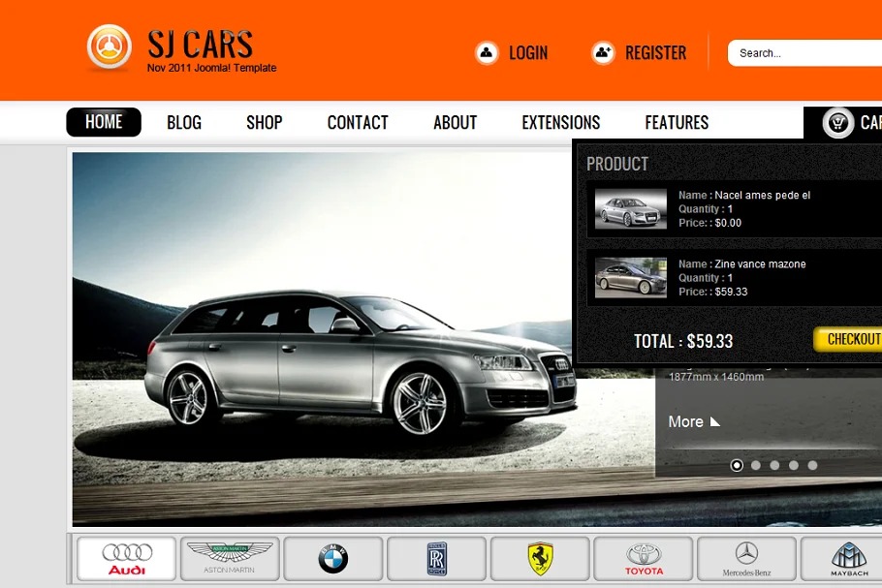The image size is (882, 588).
Task: Select the Audi brand logo
Action: (x=127, y=559)
